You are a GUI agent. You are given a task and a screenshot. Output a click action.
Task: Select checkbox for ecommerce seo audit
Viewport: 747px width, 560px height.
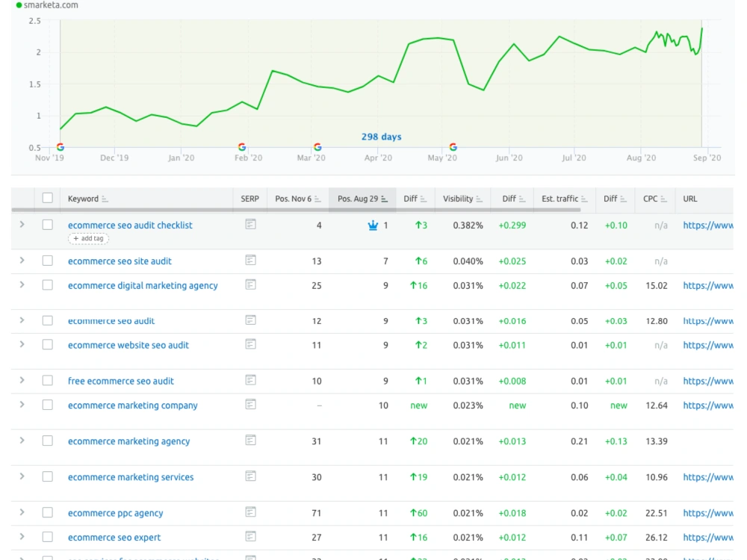pyautogui.click(x=48, y=320)
